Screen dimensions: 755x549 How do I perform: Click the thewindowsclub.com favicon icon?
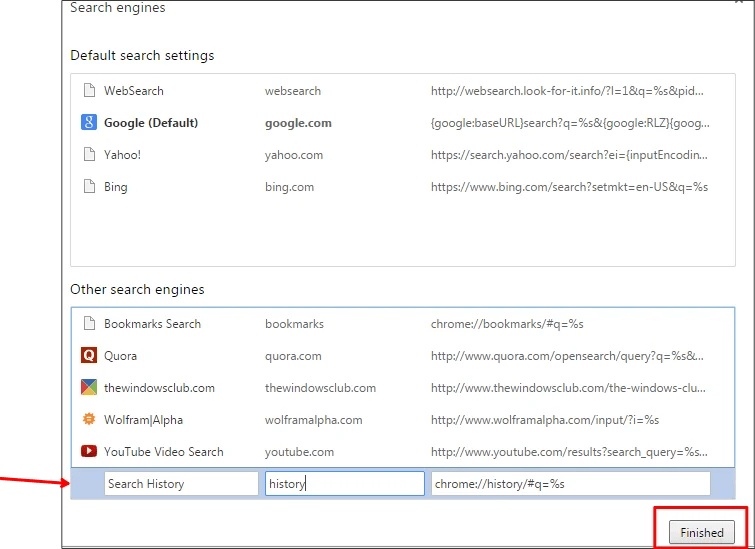[x=89, y=387]
